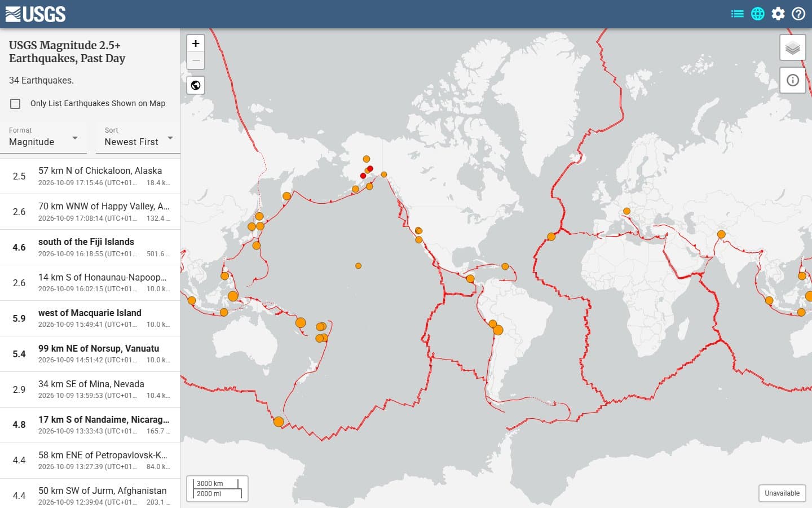Enable Only List Earthquakes Shown on Map
The height and width of the screenshot is (508, 812).
click(15, 104)
